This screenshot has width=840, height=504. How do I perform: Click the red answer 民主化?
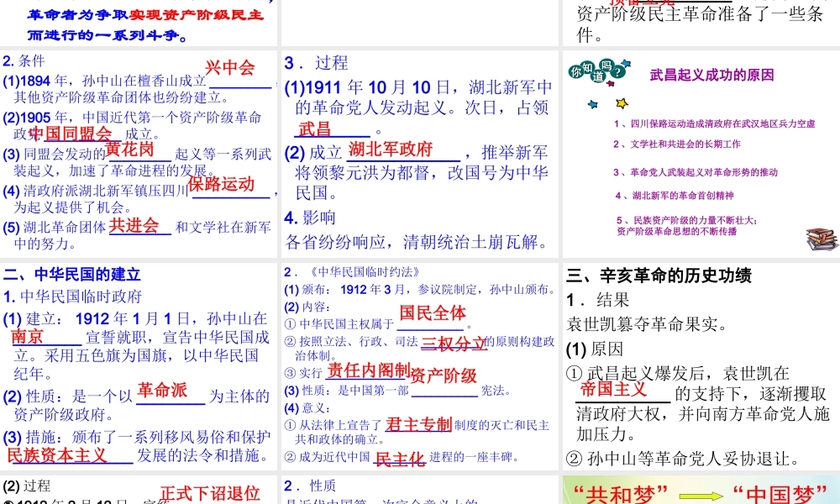(400, 459)
